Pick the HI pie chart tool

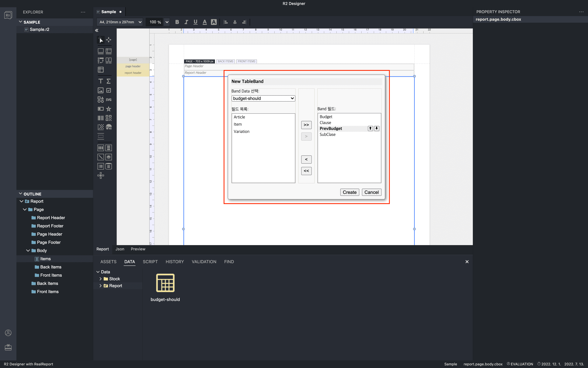click(109, 127)
